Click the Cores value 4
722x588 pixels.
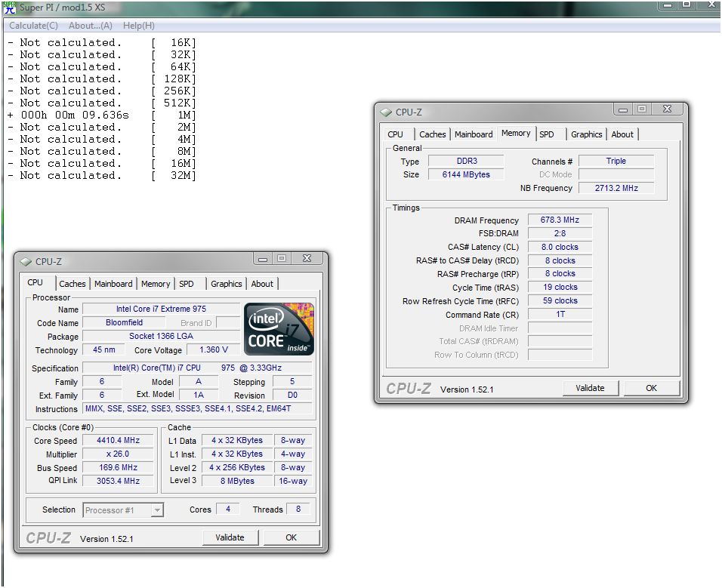tap(228, 509)
